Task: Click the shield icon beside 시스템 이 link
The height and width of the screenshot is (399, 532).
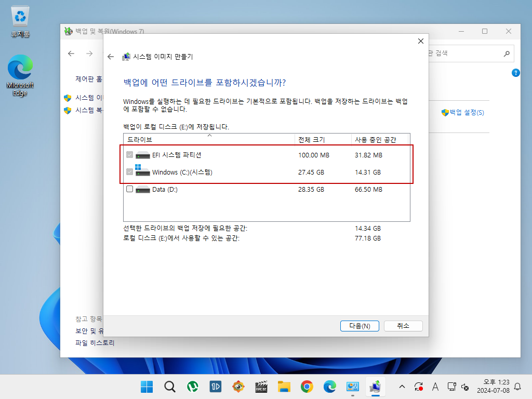Action: (x=68, y=98)
